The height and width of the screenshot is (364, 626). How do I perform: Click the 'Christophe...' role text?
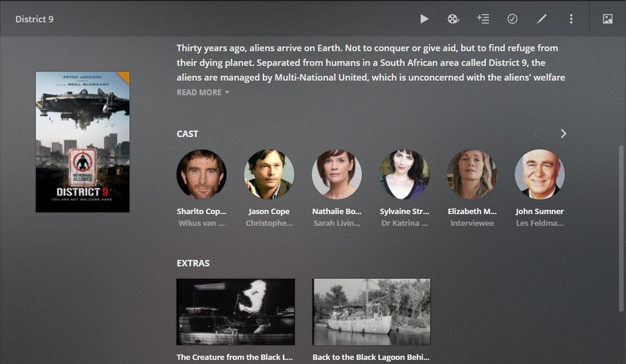(269, 223)
